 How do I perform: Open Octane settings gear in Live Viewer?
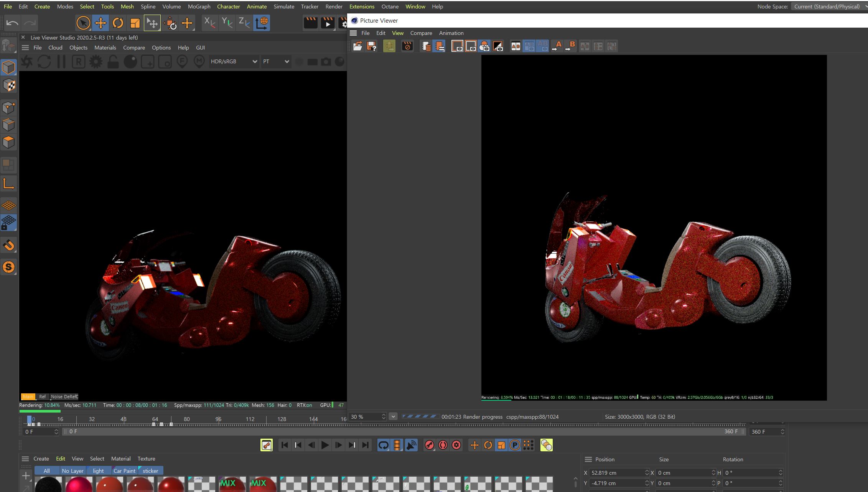(x=96, y=61)
